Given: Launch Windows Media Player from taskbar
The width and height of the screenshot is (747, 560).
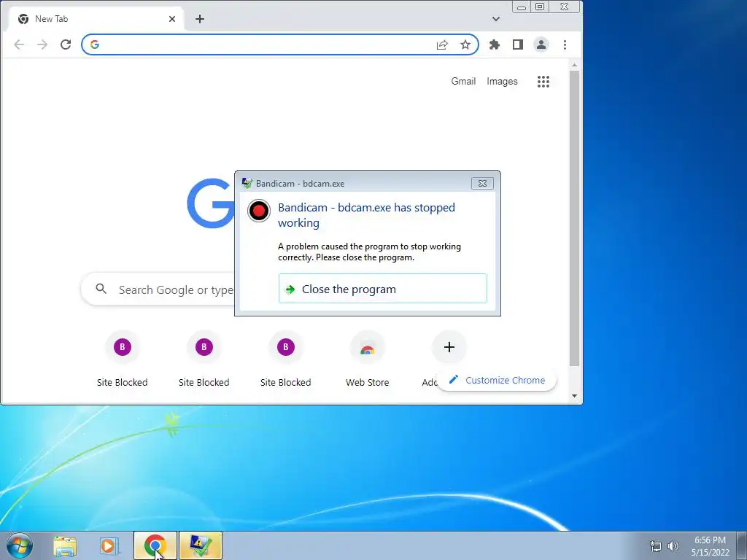Looking at the screenshot, I should pyautogui.click(x=109, y=546).
